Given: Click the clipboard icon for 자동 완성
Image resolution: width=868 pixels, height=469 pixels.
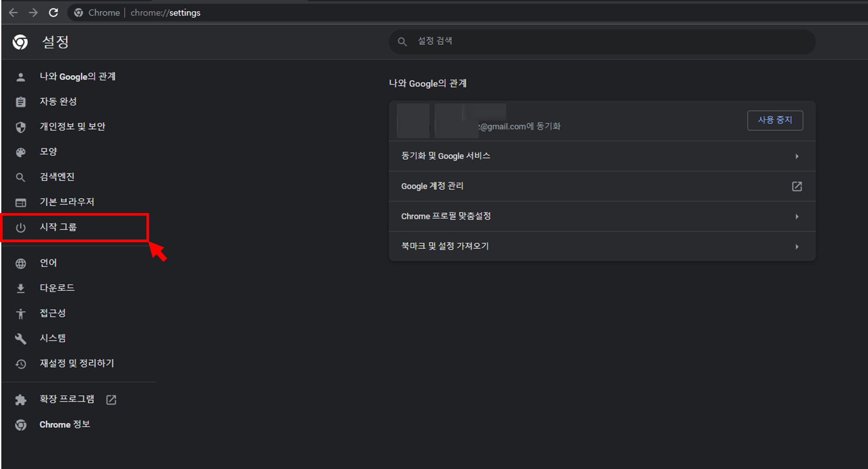Looking at the screenshot, I should 20,102.
